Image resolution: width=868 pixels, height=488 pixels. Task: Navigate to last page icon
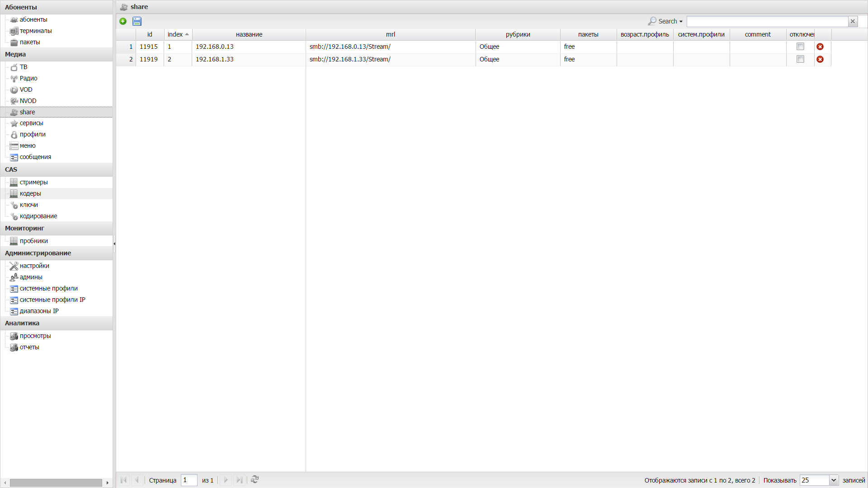pyautogui.click(x=239, y=480)
